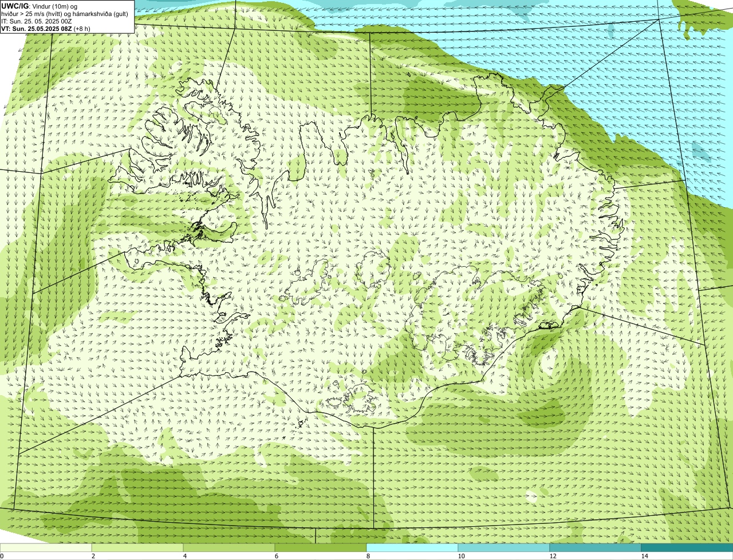Click the "VT: Sun. 25.05.2025 08Z (+8 h)" line
The height and width of the screenshot is (560, 733).
(x=45, y=28)
